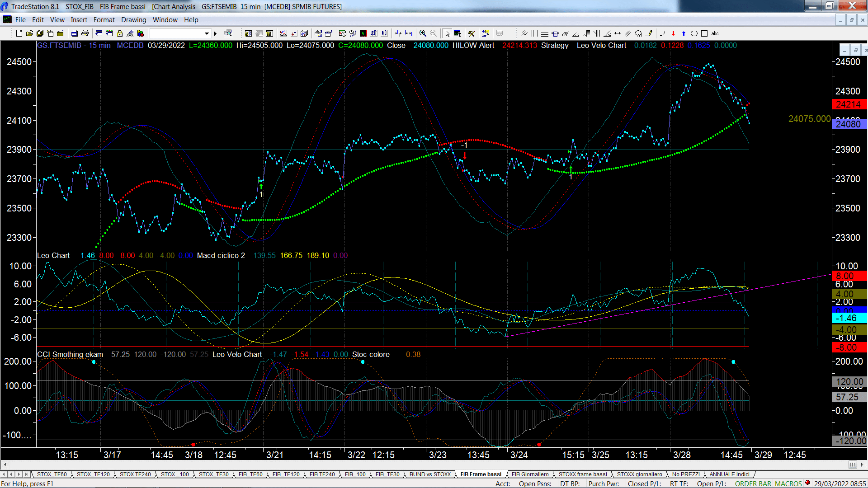Click MACROS in the status bar
Viewport: 868px width, 488px height.
[x=788, y=484]
